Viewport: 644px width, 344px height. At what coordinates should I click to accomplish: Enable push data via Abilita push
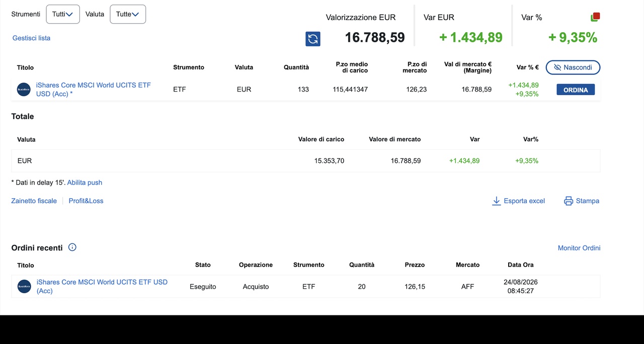coord(85,183)
